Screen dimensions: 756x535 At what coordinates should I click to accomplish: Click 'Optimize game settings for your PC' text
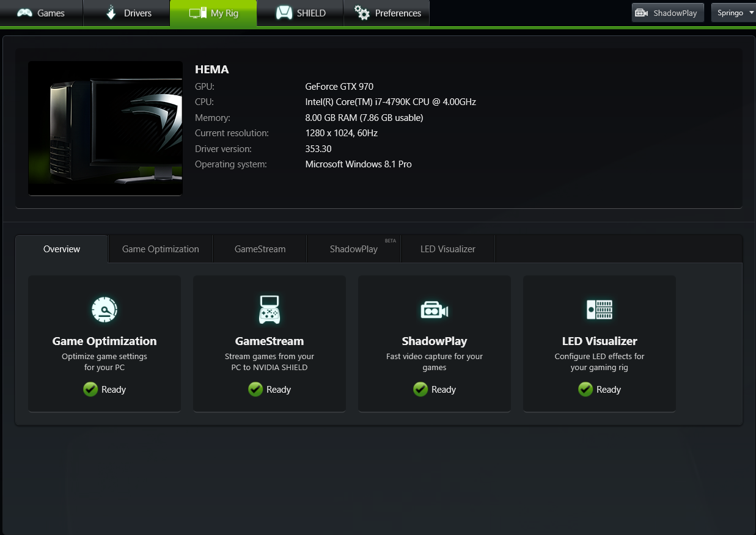click(x=105, y=362)
